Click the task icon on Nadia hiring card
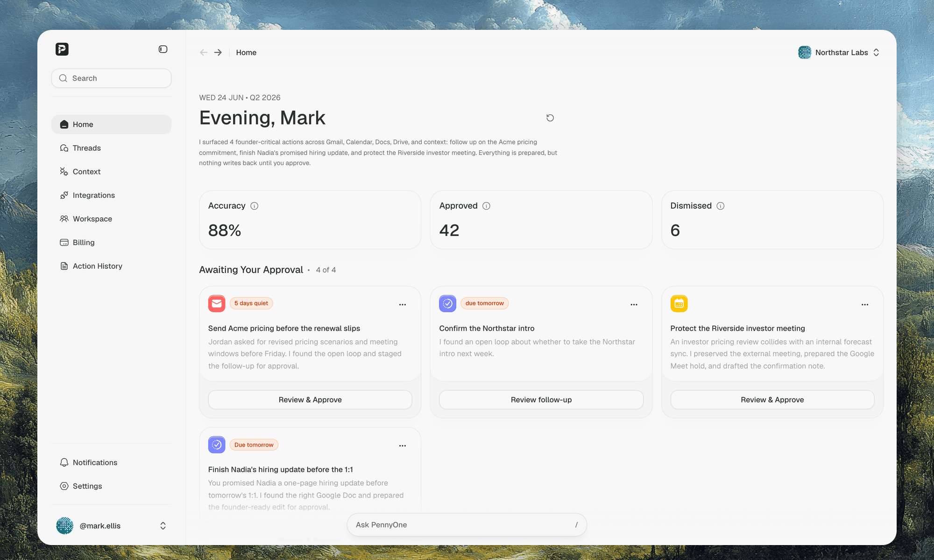This screenshot has height=560, width=934. (217, 445)
